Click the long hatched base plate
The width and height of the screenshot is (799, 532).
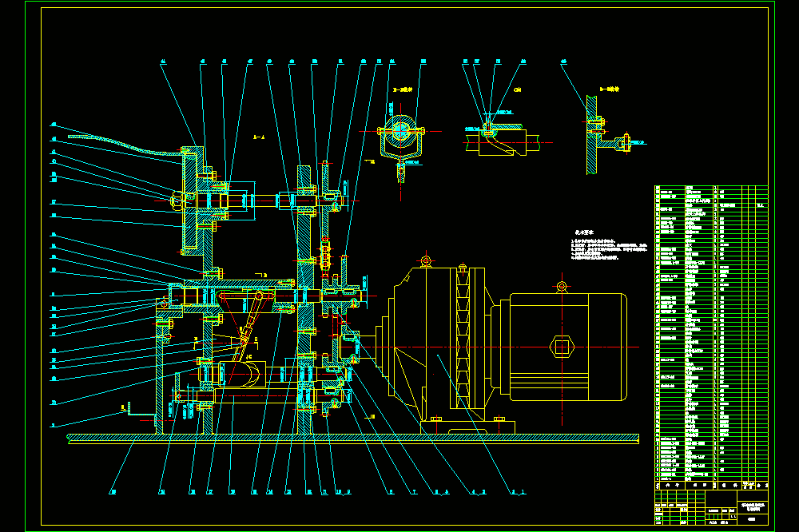[x=352, y=439]
